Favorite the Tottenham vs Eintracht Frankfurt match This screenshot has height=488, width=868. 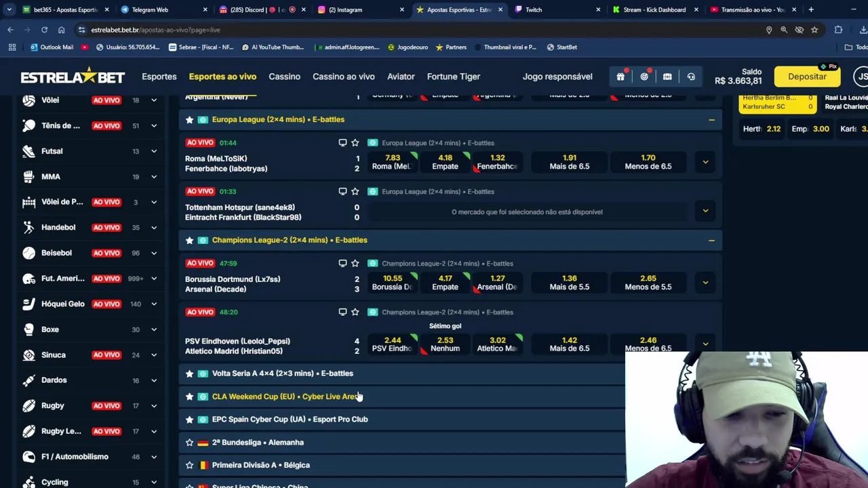pyautogui.click(x=355, y=192)
